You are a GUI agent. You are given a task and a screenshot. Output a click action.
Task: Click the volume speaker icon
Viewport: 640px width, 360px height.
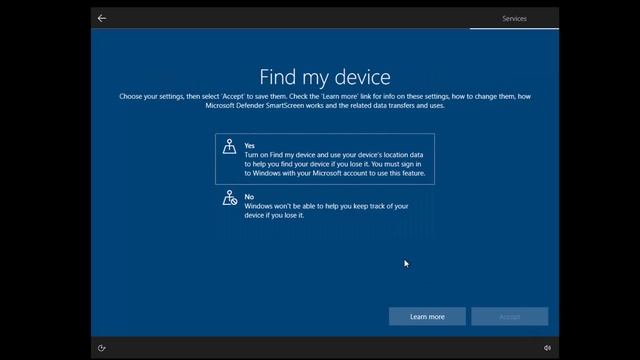[x=547, y=348]
